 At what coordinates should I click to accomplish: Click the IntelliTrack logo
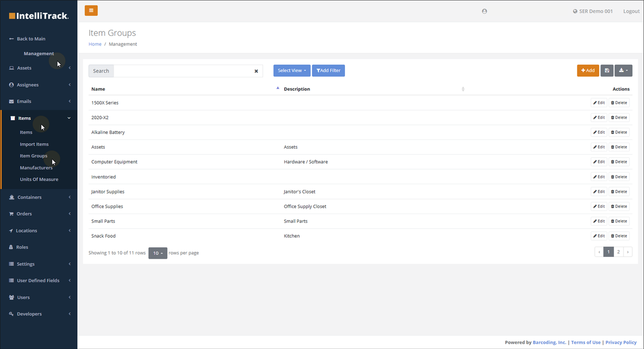pyautogui.click(x=39, y=16)
